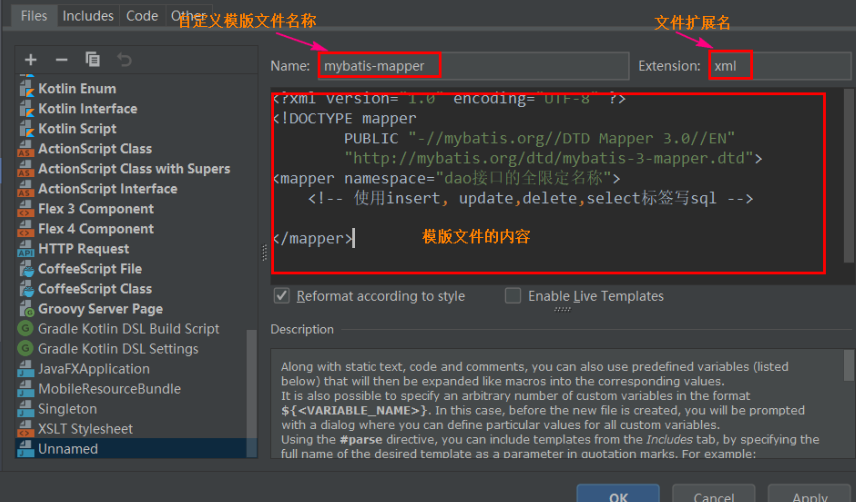Screen dimensions: 856x502
Task: Switch to the Includes tab
Action: 88,16
